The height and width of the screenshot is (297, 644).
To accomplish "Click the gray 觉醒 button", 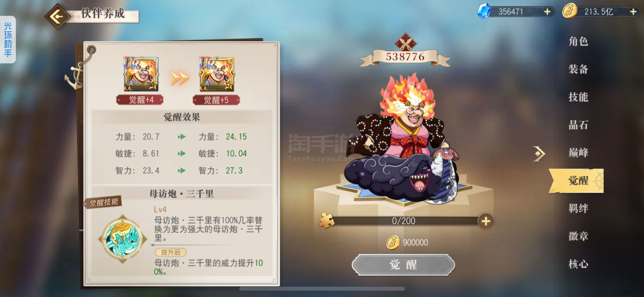I will [x=403, y=265].
